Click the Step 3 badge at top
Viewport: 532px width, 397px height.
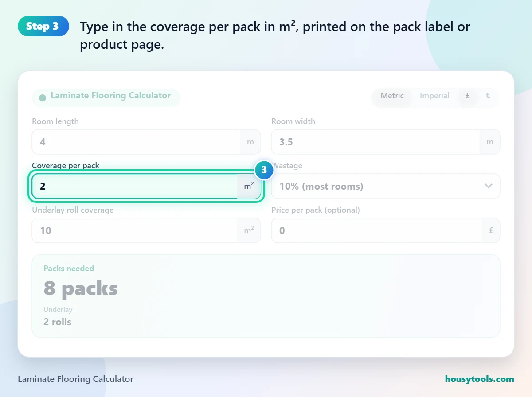click(x=43, y=26)
